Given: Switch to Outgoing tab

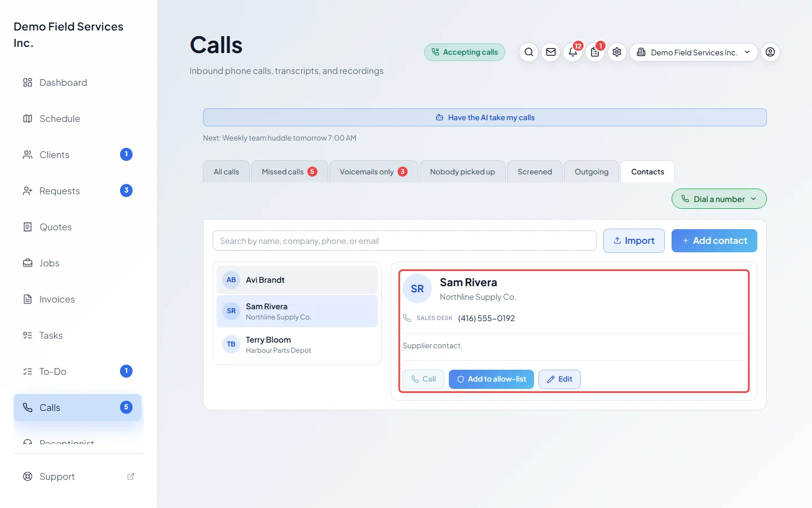Looking at the screenshot, I should (592, 172).
